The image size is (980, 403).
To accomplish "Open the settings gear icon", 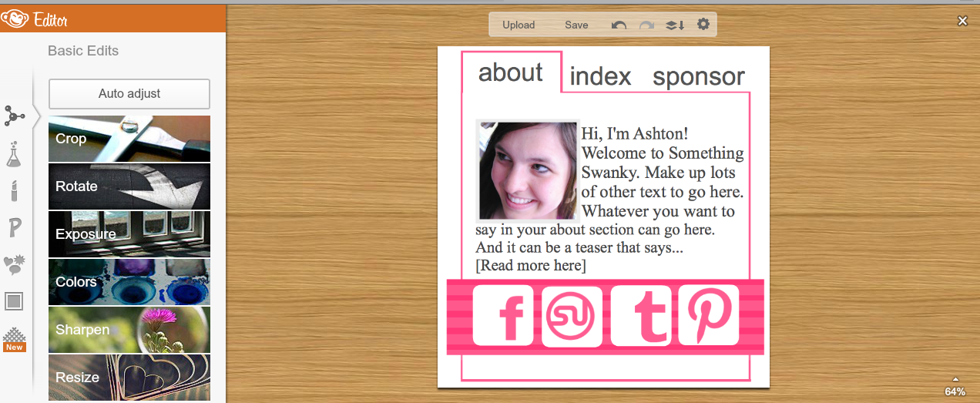I will (x=703, y=25).
